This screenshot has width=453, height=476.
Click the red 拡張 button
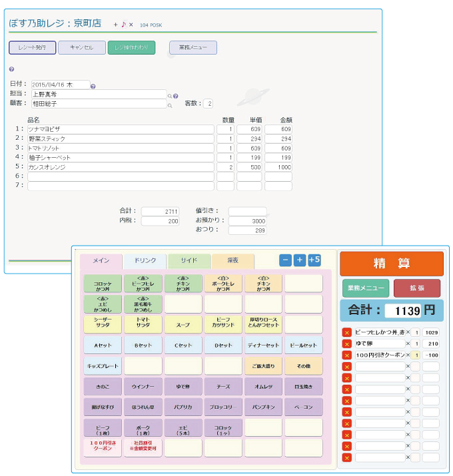pyautogui.click(x=416, y=288)
